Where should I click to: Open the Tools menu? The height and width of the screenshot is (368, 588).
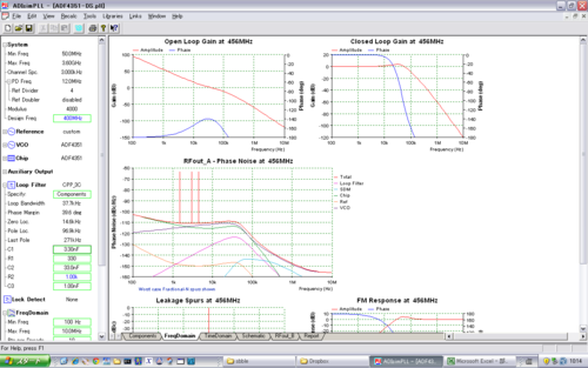(x=90, y=16)
